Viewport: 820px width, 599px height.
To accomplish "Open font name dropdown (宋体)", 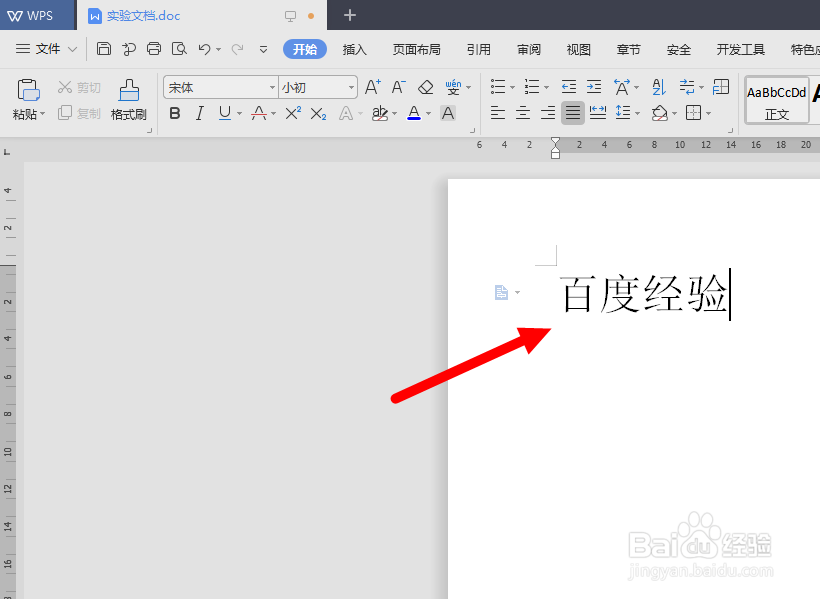I will point(272,87).
